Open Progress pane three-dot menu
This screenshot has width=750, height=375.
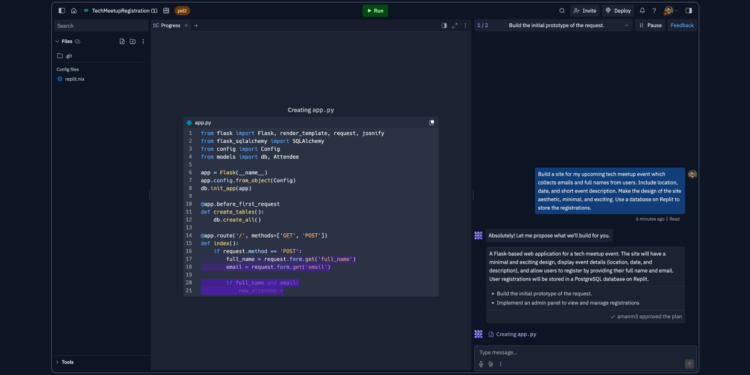pos(465,25)
